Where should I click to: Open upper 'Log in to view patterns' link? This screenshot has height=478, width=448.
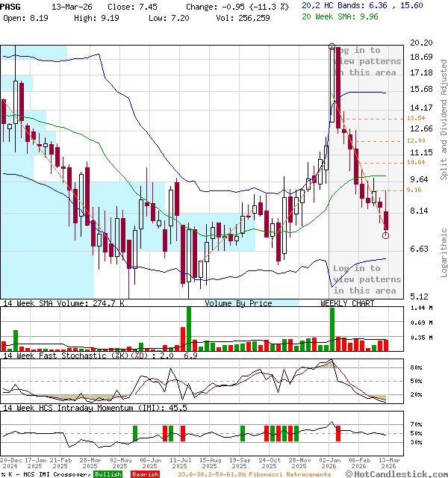365,61
